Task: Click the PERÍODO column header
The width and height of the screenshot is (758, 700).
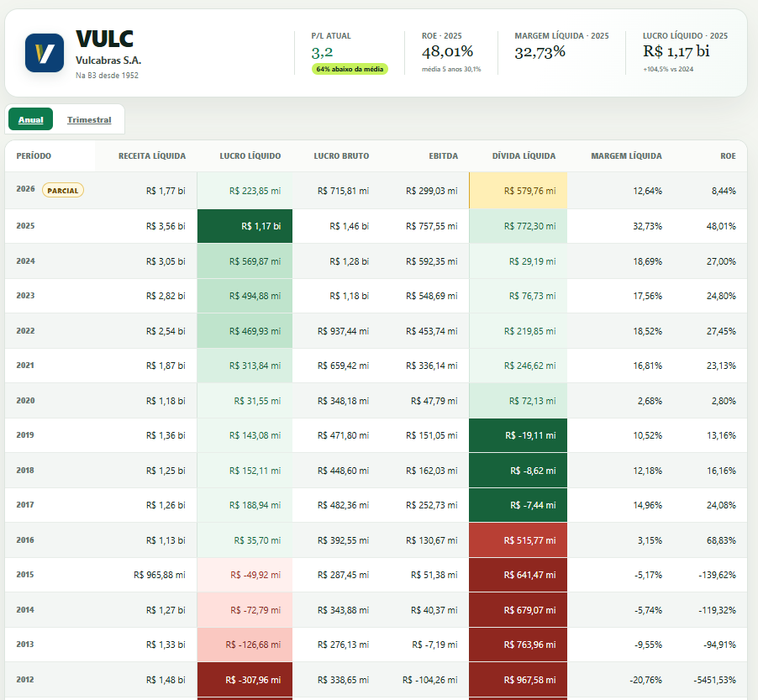Action: (x=34, y=156)
